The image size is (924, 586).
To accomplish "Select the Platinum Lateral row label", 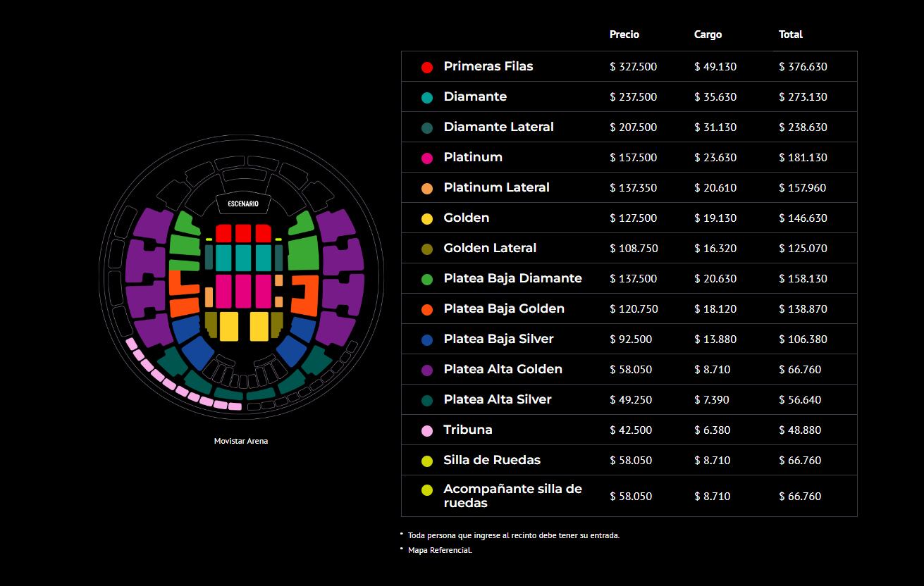I will pyautogui.click(x=496, y=187).
